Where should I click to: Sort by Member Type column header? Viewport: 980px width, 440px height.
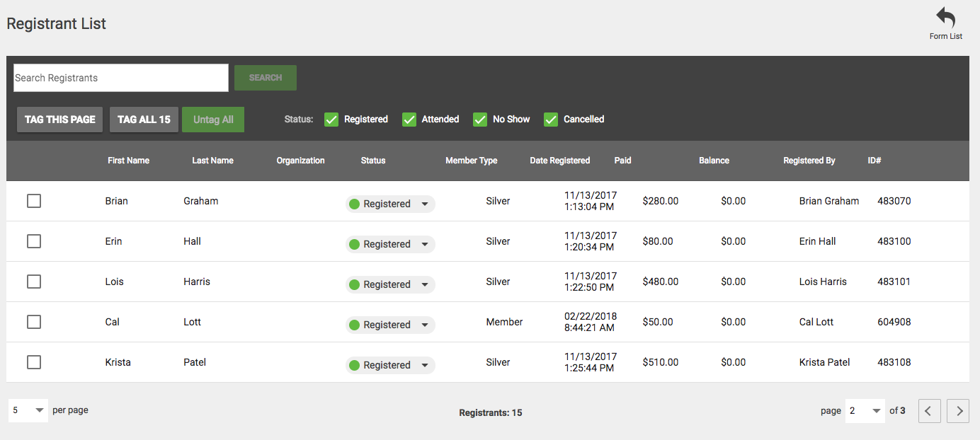tap(472, 161)
